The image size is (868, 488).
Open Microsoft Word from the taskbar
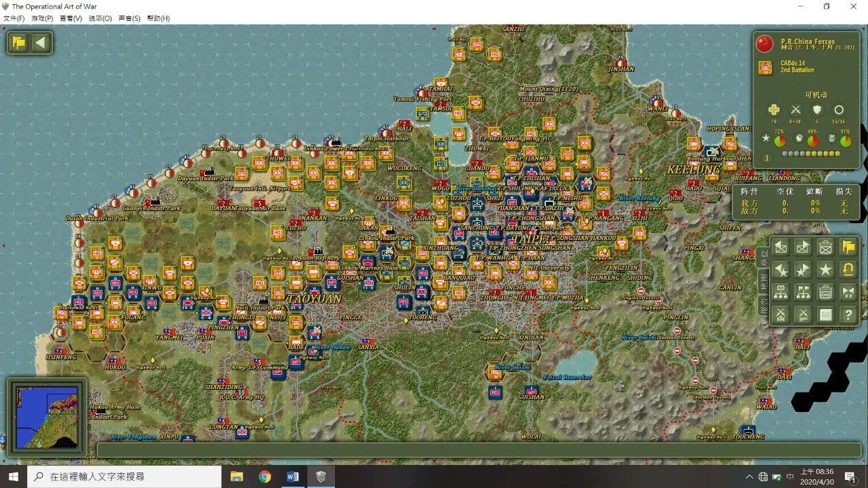click(x=292, y=476)
